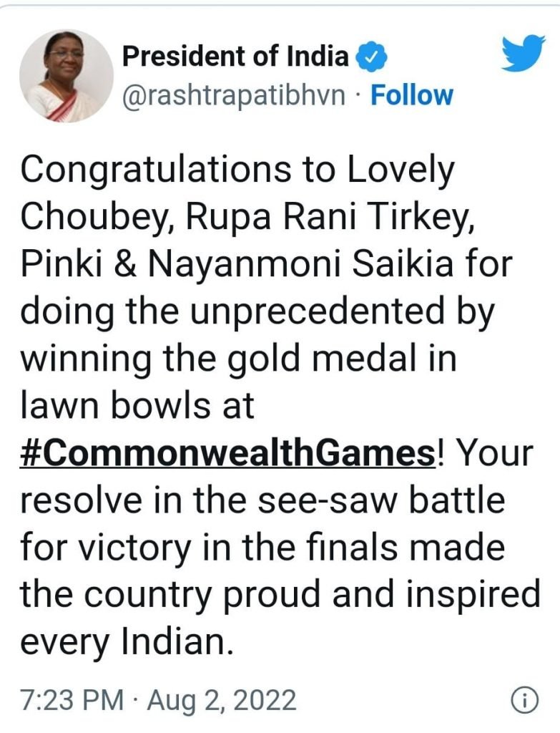Screen dimensions: 560x733
Task: Follow the President of India account
Action: click(411, 95)
